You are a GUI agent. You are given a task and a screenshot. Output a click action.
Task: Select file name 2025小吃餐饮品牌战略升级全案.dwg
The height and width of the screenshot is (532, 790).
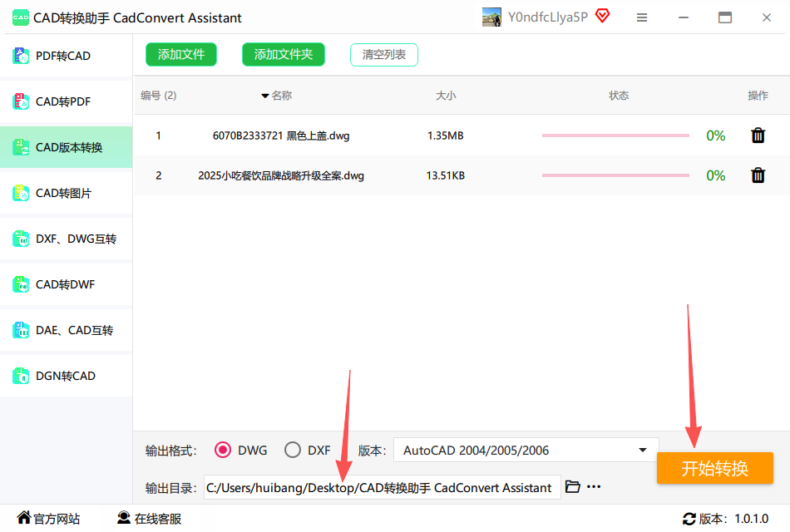tap(281, 175)
